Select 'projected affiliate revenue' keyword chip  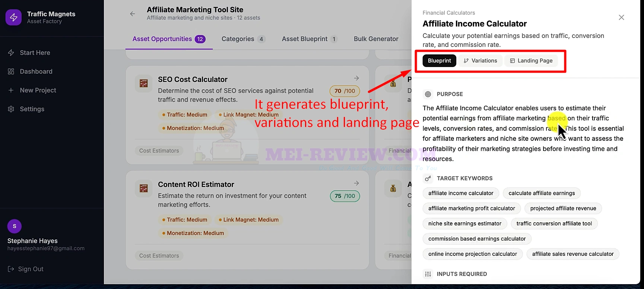[x=563, y=209]
